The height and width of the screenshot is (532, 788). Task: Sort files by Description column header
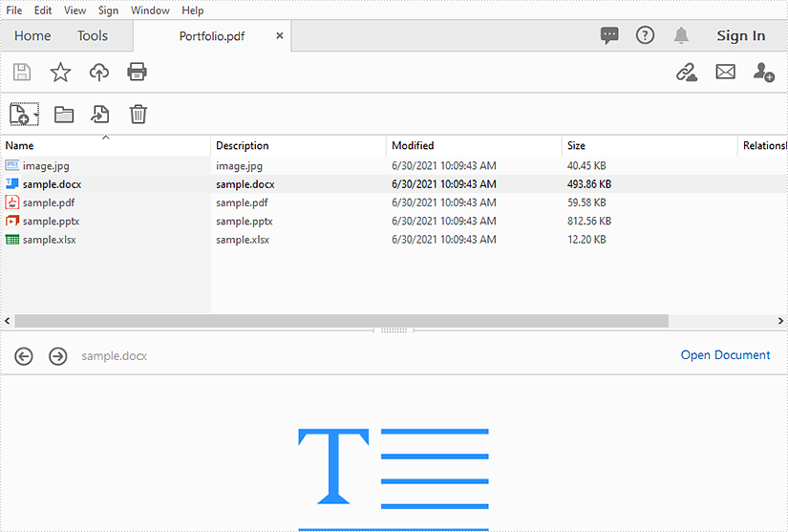point(298,146)
